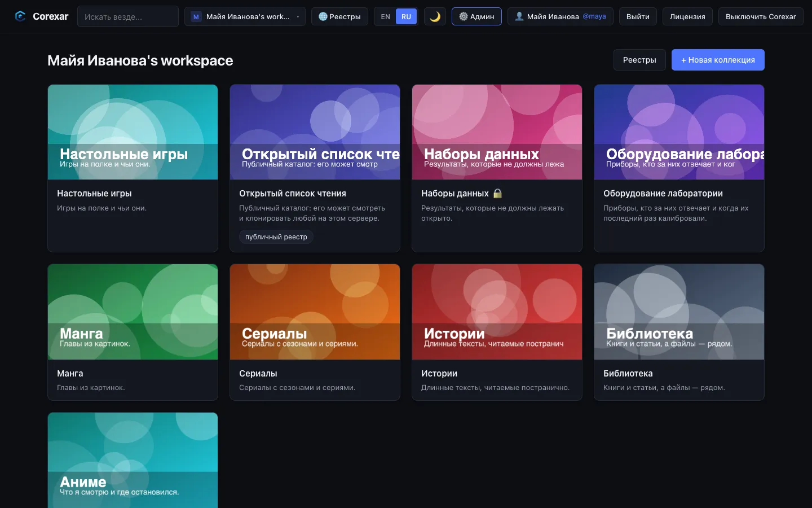
Task: Click the Манга card title below cover
Action: [70, 373]
